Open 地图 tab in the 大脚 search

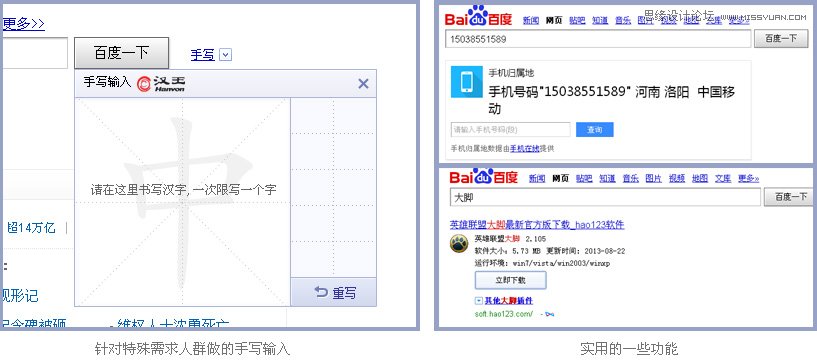700,178
